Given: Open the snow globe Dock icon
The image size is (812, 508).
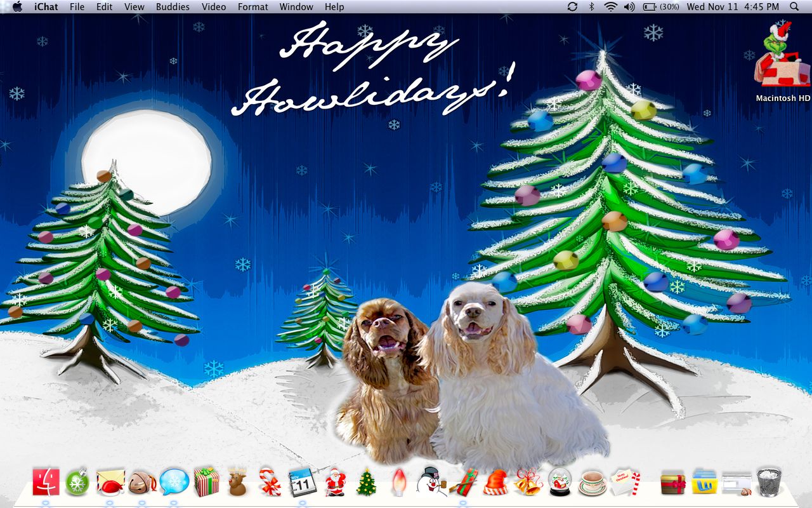Looking at the screenshot, I should coord(561,482).
